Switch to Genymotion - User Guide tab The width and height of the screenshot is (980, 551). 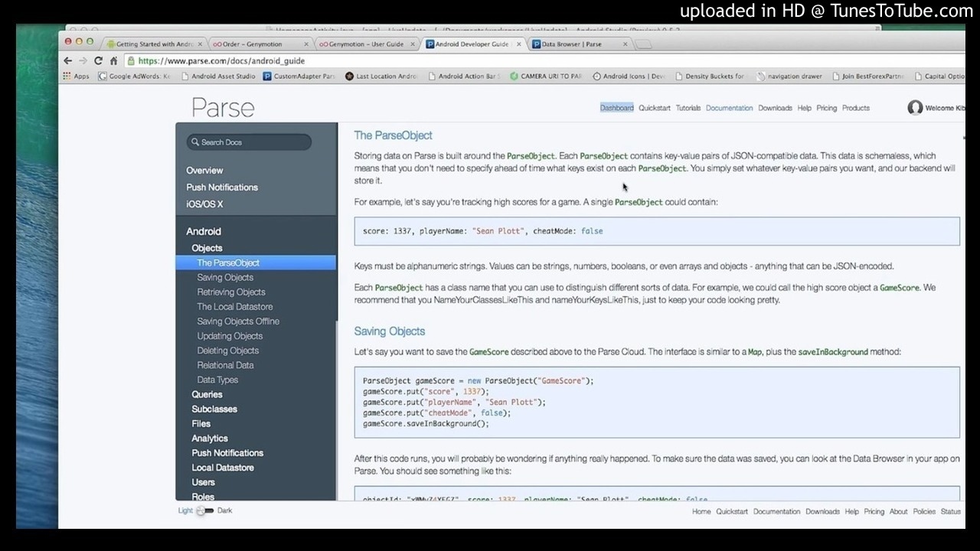coord(366,44)
